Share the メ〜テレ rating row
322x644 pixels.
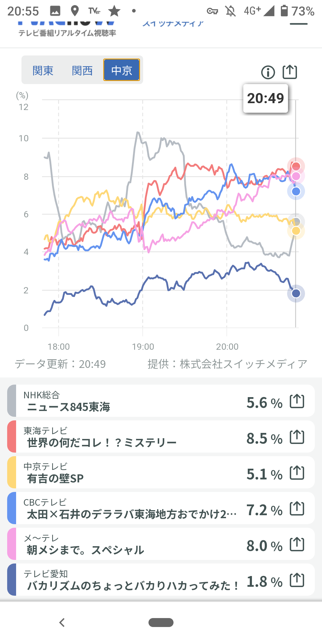click(x=297, y=544)
